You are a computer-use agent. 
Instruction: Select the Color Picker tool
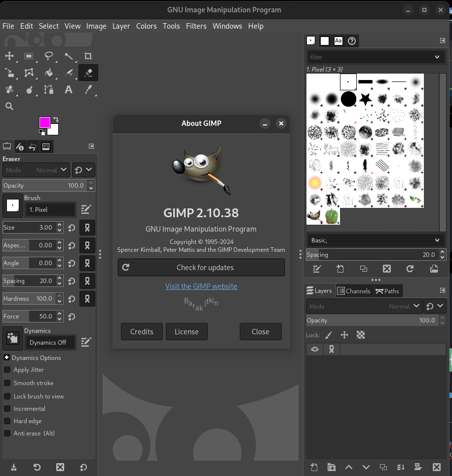tap(88, 89)
